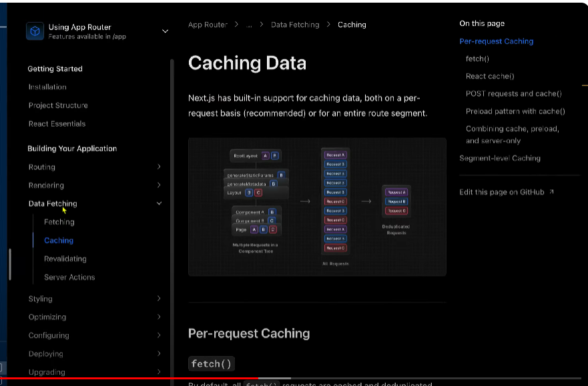
Task: Open React Essentials in the sidebar
Action: click(57, 123)
